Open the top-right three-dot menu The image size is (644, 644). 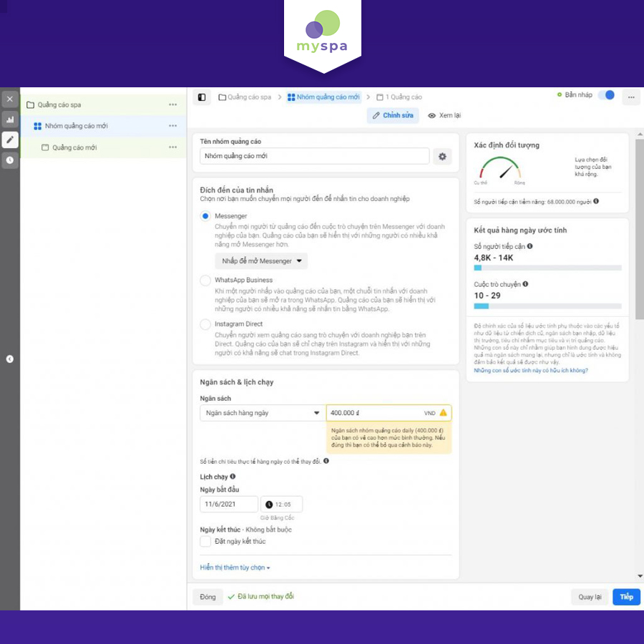point(631,97)
